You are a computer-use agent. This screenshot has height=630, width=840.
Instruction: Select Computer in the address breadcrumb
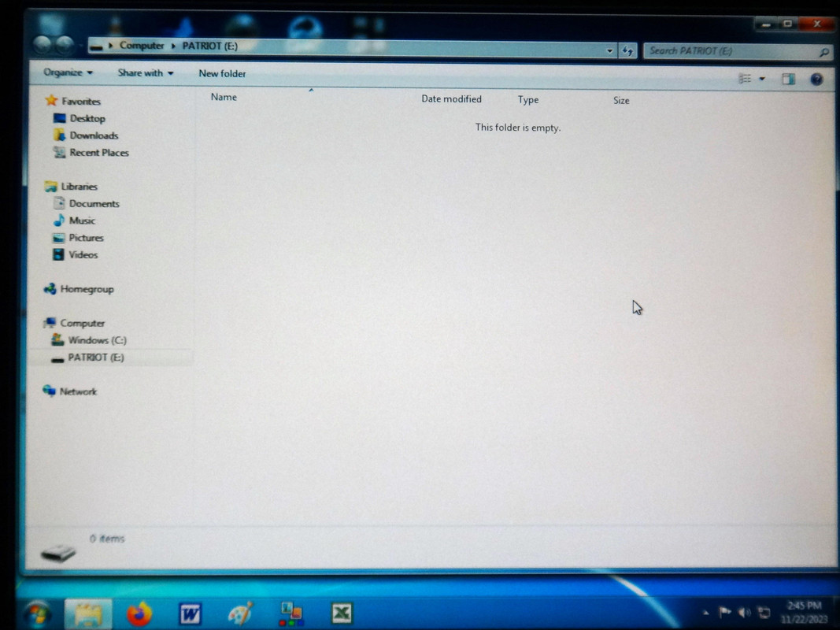coord(142,46)
